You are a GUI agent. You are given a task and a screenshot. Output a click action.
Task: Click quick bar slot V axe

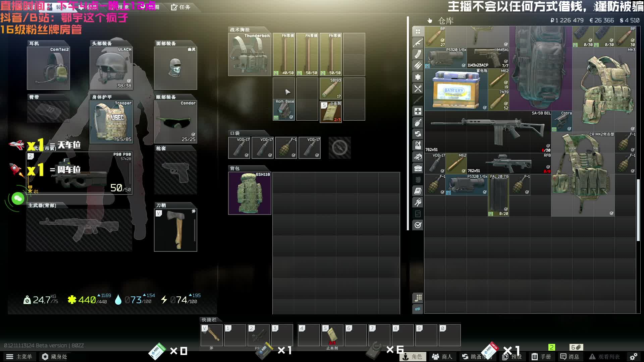coord(211,335)
